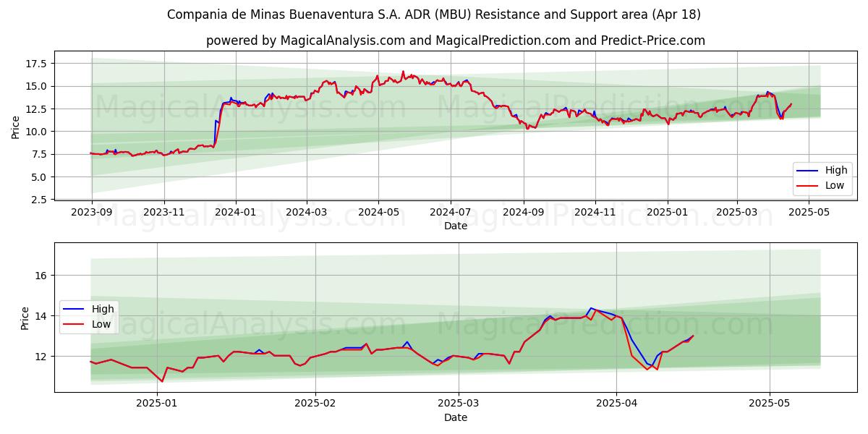Image resolution: width=868 pixels, height=434 pixels.
Task: Click 'High' in the top chart legend
Action: [x=836, y=171]
